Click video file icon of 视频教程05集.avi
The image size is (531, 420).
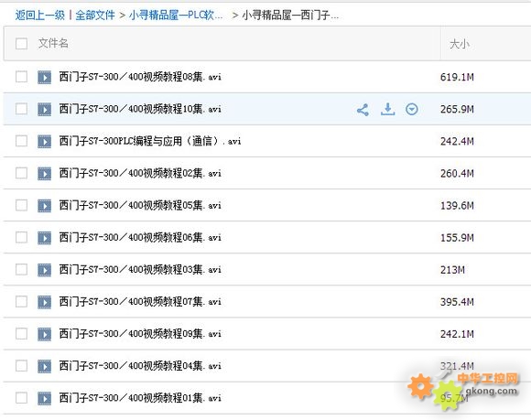click(x=44, y=206)
